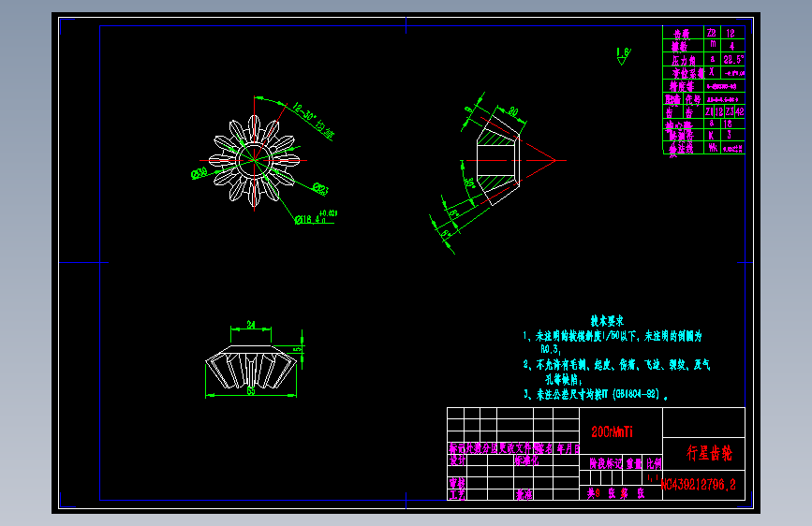The image size is (812, 526).
Task: Click technical note containing GB1804-92
Action: [x=595, y=395]
